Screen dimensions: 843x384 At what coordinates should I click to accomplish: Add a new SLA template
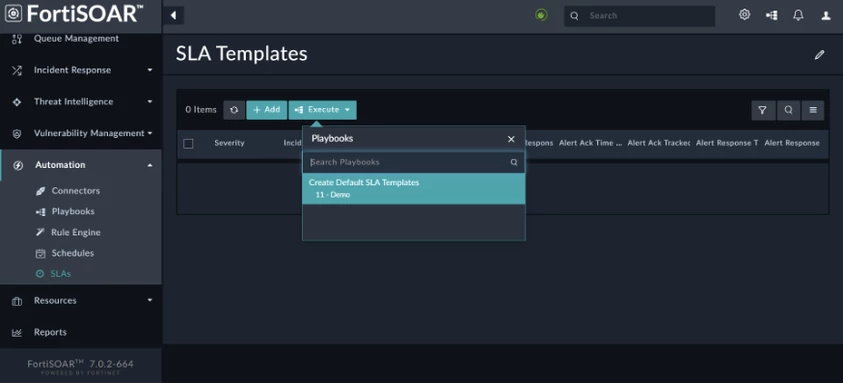pos(267,110)
